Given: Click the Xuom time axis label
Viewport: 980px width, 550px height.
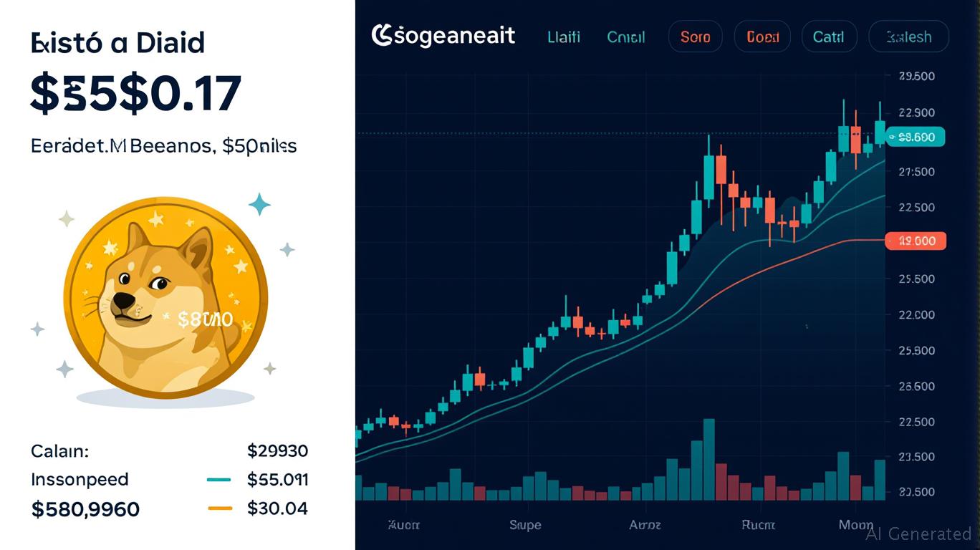Looking at the screenshot, I should 403,525.
